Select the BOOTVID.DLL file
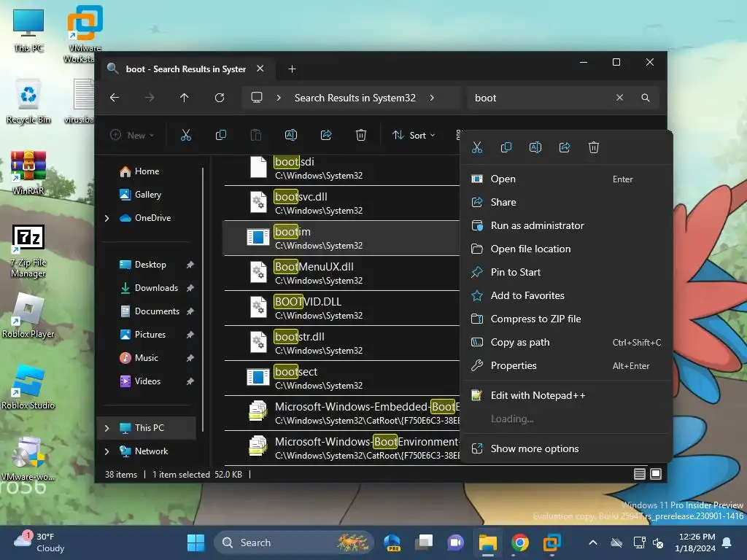This screenshot has height=560, width=747. tap(342, 308)
